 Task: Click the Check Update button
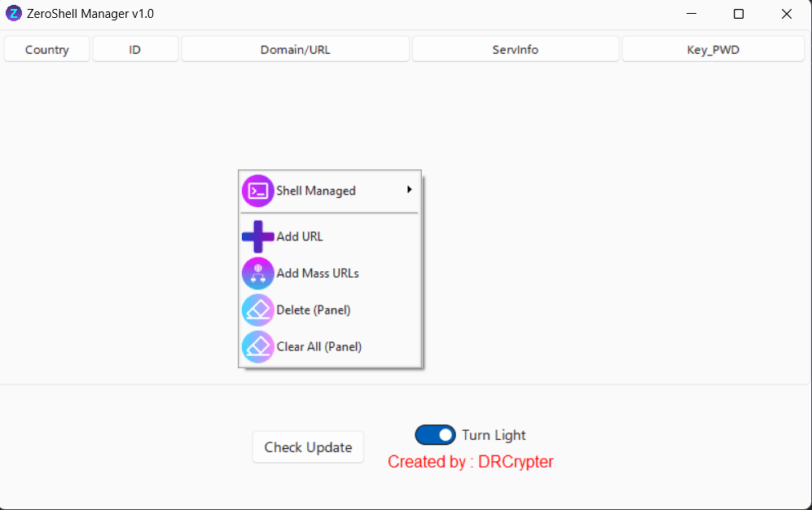tap(308, 446)
